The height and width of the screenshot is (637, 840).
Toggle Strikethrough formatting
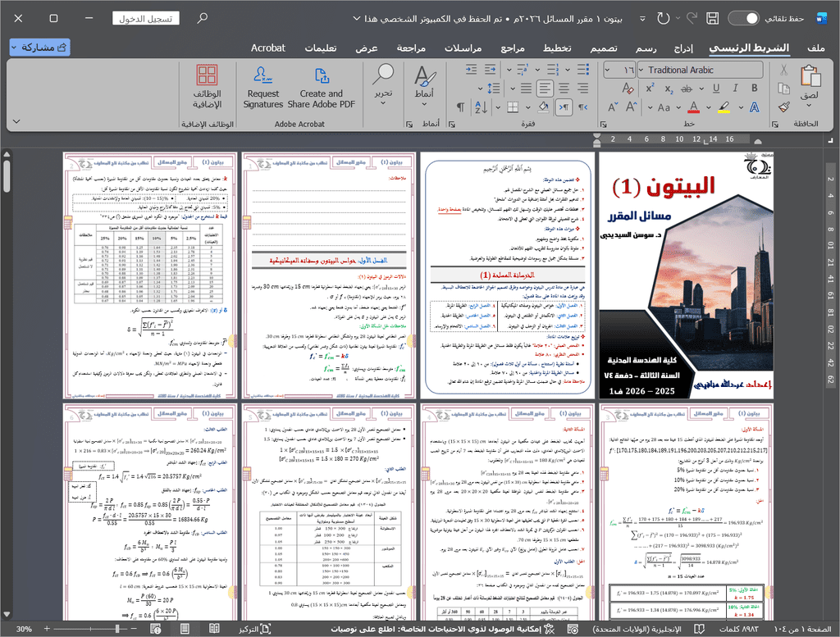[687, 89]
